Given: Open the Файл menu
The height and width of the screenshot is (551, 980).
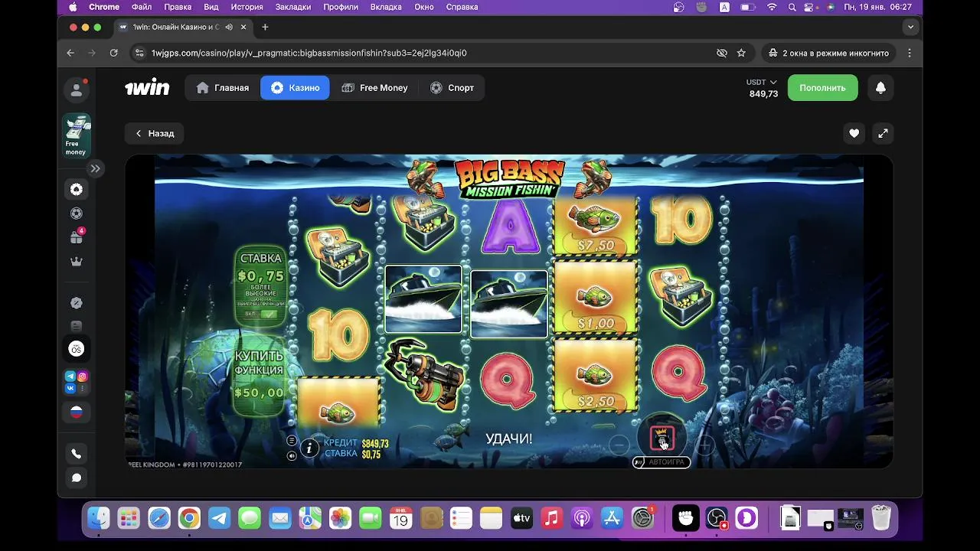Looking at the screenshot, I should click(142, 7).
